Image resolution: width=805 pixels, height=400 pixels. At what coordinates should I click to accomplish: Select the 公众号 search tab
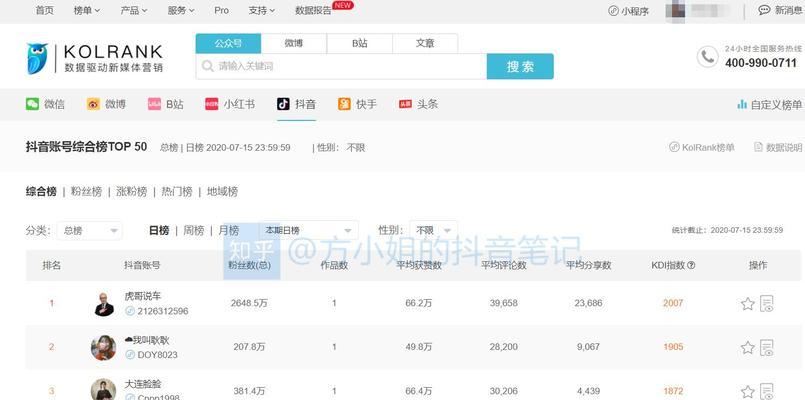[x=228, y=44]
